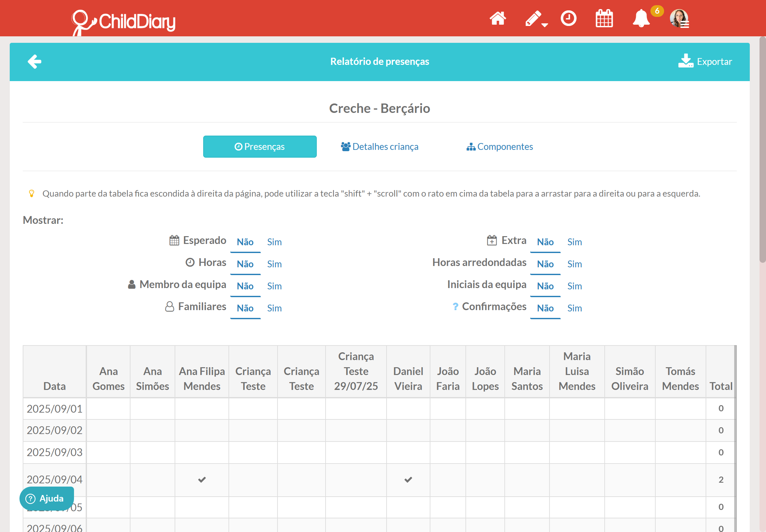Enable Sim for Familiares
This screenshot has height=532, width=766.
274,308
